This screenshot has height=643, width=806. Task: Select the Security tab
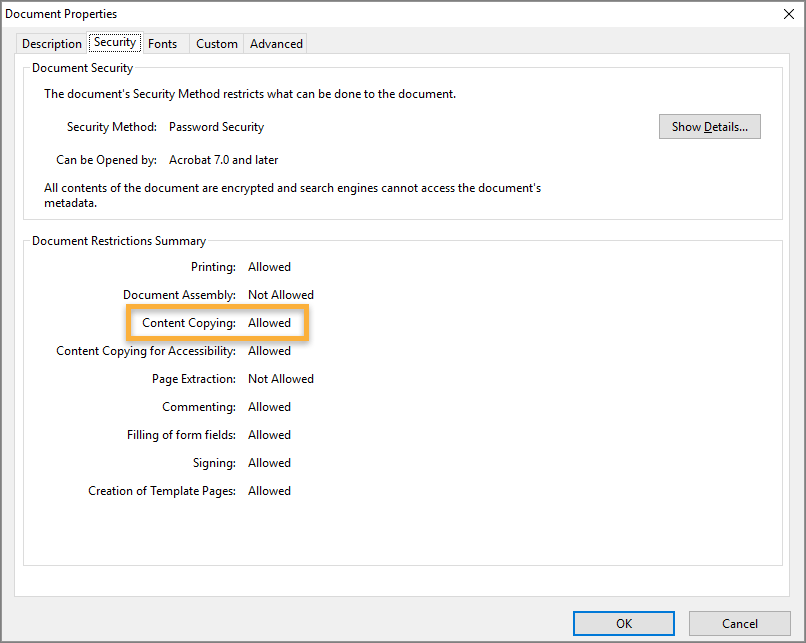pyautogui.click(x=115, y=42)
